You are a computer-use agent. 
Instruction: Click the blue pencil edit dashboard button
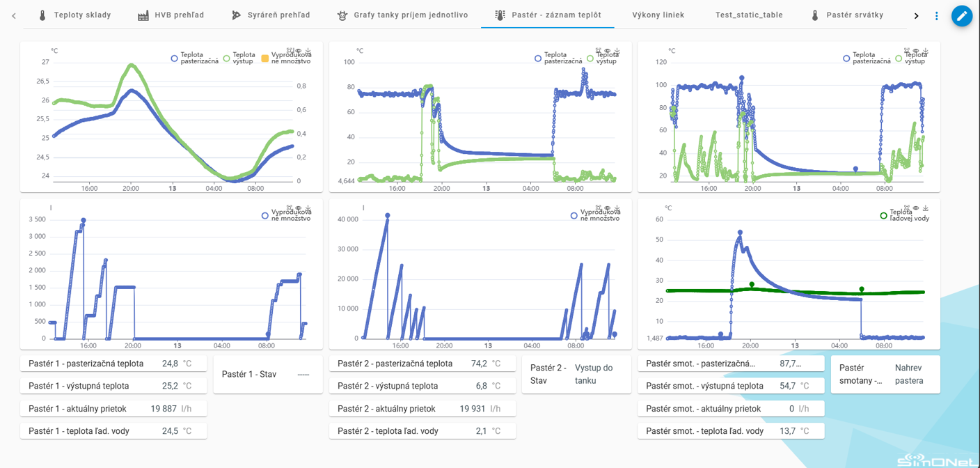(961, 15)
